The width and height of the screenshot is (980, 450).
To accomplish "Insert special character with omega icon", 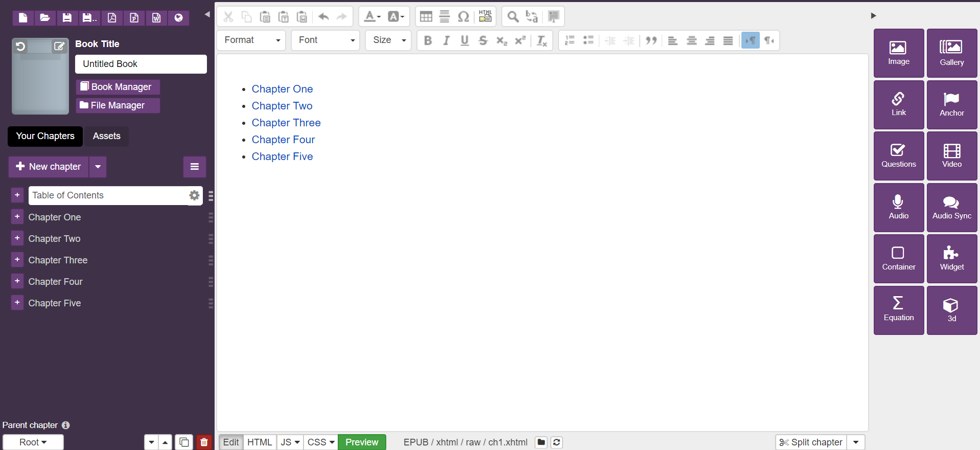I will coord(463,17).
